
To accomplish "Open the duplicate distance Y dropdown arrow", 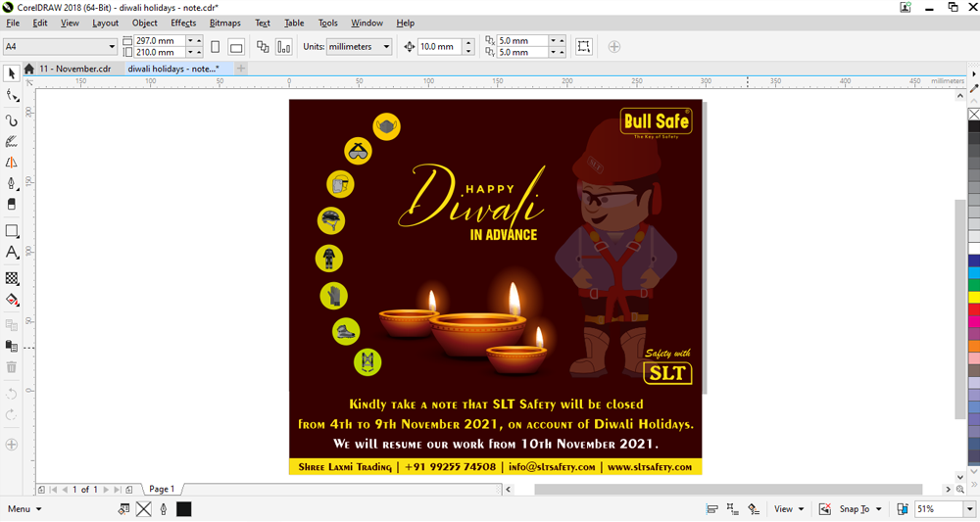I will [553, 53].
